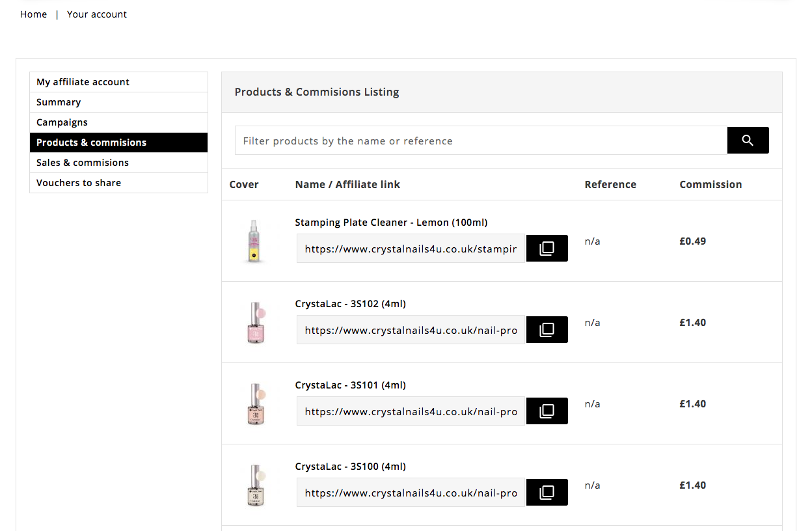Select Campaigns in the sidebar
Viewport: 812px width, 531px height.
[x=62, y=122]
